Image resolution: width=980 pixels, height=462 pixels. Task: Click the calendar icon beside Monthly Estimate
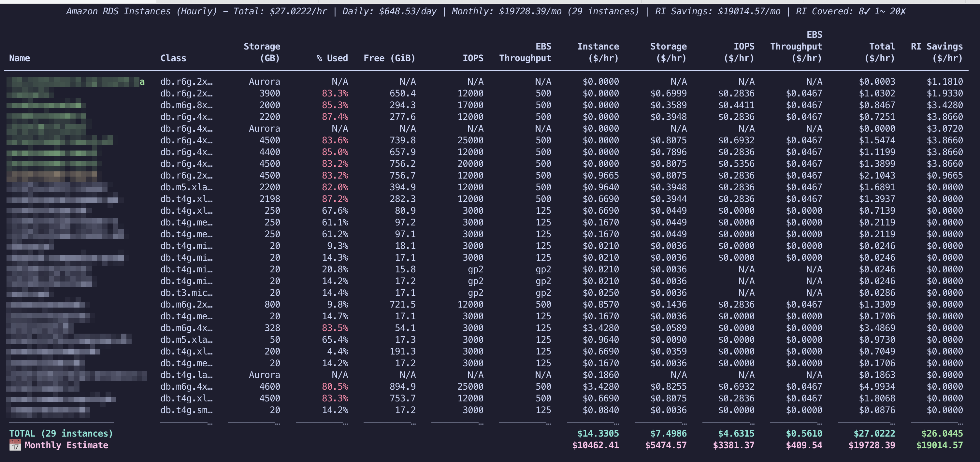pyautogui.click(x=15, y=445)
